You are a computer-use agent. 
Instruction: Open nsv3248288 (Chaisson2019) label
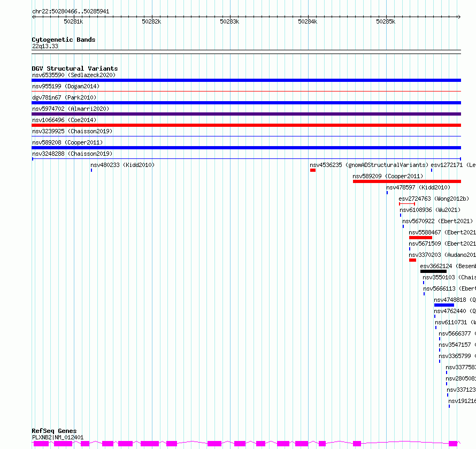pos(72,154)
